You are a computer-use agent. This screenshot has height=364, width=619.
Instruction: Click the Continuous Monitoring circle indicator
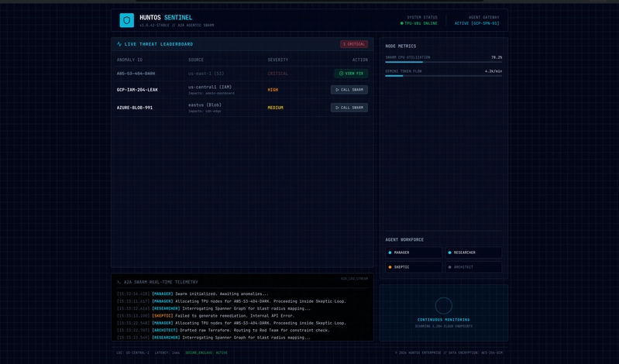[x=443, y=306]
